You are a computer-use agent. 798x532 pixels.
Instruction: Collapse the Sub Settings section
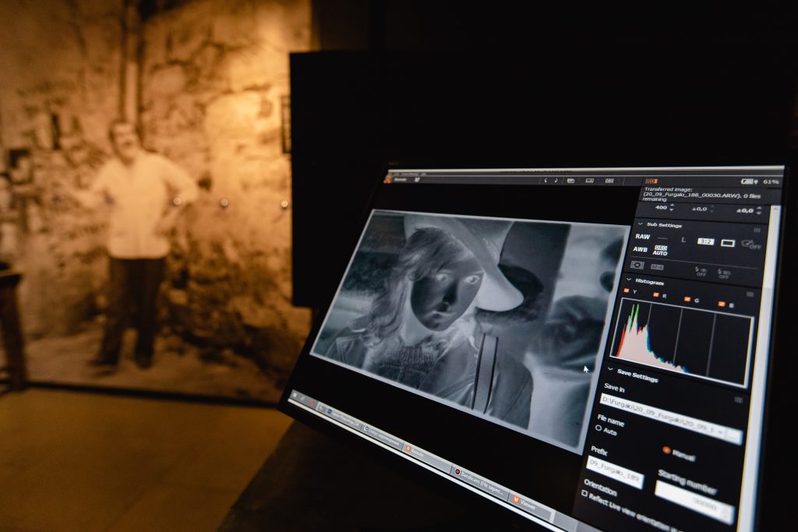click(x=641, y=223)
